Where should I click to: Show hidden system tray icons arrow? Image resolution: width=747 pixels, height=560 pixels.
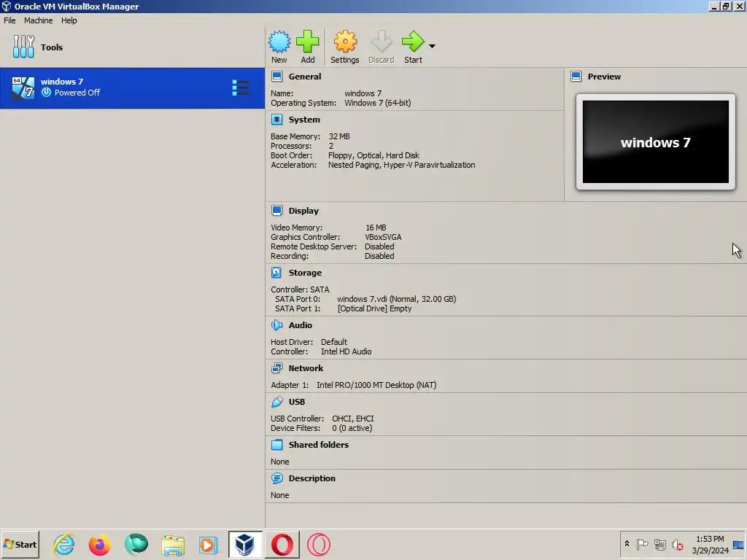627,544
